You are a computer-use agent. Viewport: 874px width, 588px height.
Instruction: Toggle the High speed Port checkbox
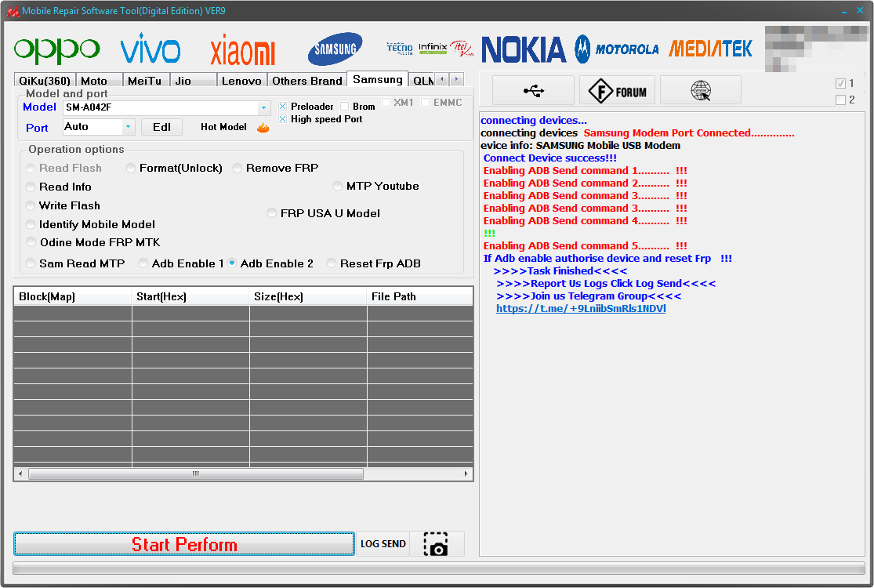coord(283,119)
